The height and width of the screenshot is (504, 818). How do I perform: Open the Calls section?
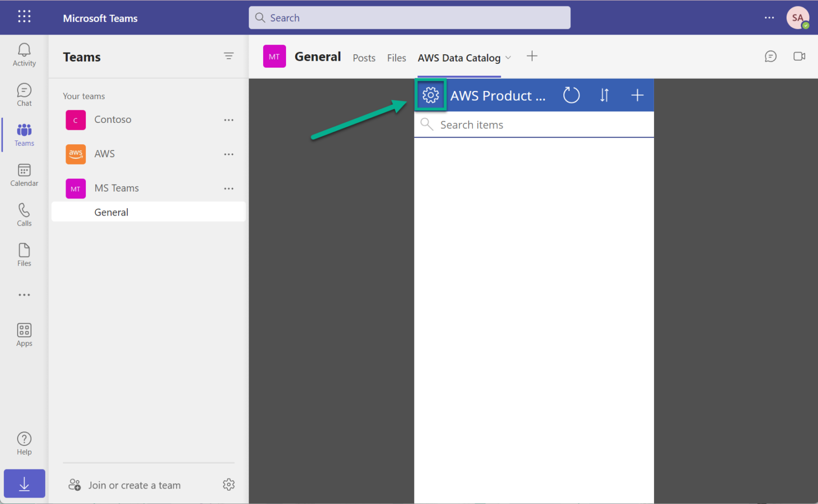point(24,214)
